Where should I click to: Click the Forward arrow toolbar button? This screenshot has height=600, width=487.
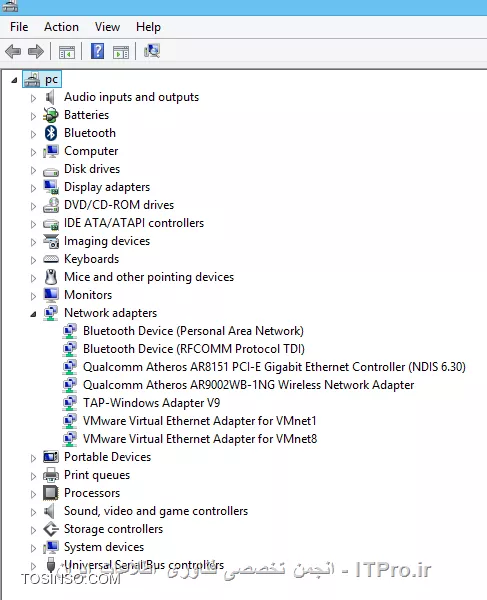pyautogui.click(x=36, y=51)
